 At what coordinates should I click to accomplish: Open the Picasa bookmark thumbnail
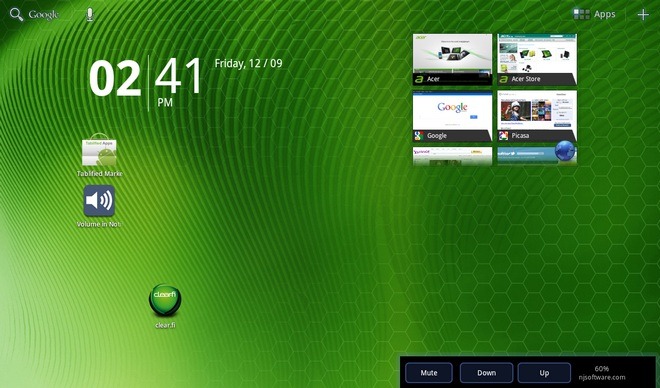(x=537, y=116)
